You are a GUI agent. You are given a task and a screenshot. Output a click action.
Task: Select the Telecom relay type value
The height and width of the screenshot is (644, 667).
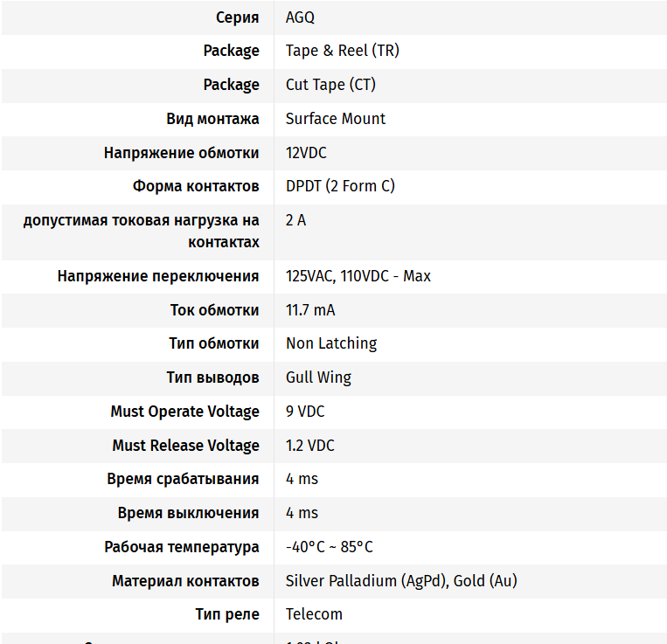tap(314, 614)
